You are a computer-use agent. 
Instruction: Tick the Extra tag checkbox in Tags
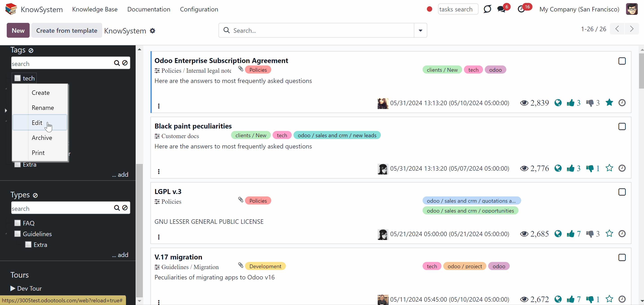[x=18, y=164]
